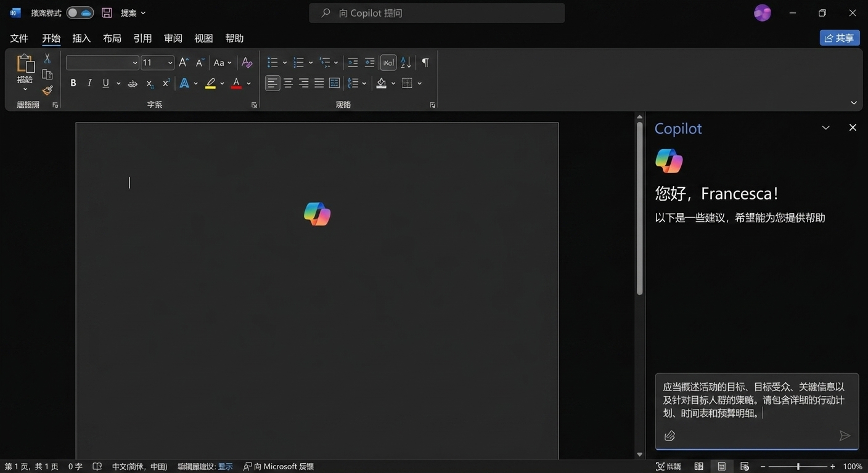Viewport: 868px width, 473px height.
Task: Switch to the 插入 ribbon tab
Action: click(81, 38)
